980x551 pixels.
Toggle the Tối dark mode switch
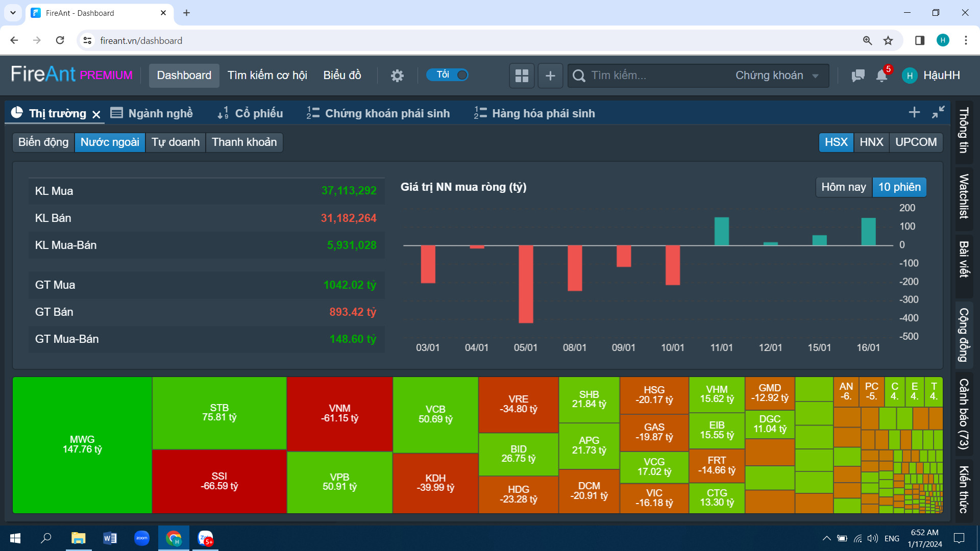447,75
